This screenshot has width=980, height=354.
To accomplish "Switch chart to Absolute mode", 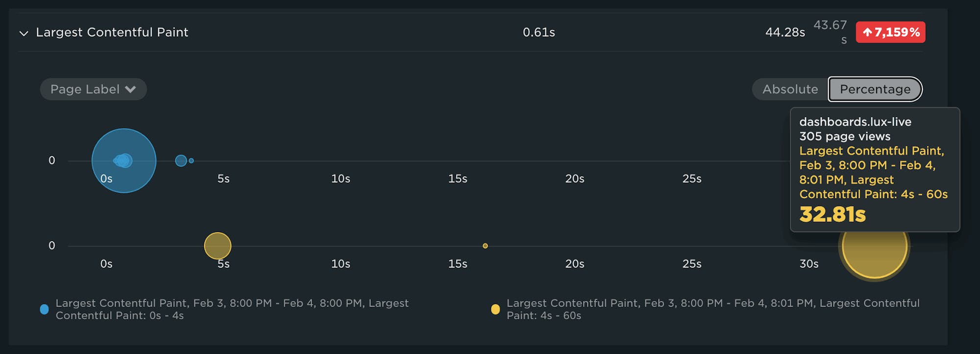I will pos(790,89).
